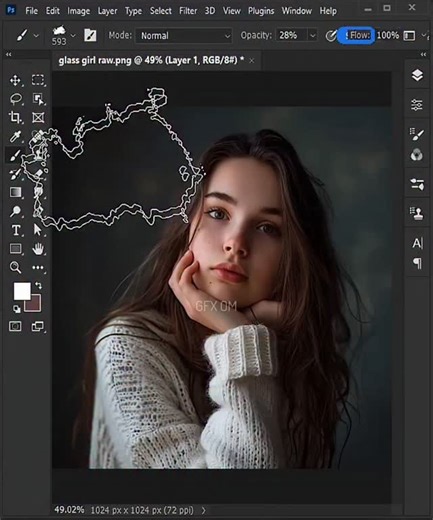
Task: Open the Select menu
Action: (x=161, y=11)
